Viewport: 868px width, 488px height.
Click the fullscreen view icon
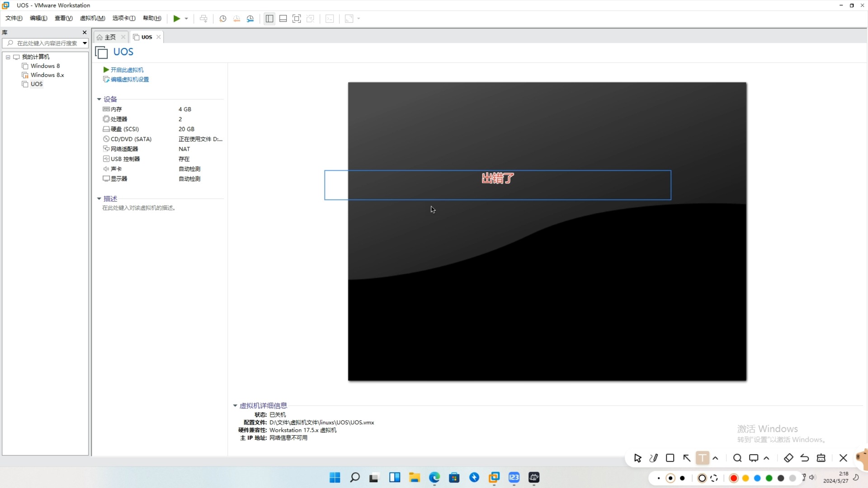click(x=296, y=19)
